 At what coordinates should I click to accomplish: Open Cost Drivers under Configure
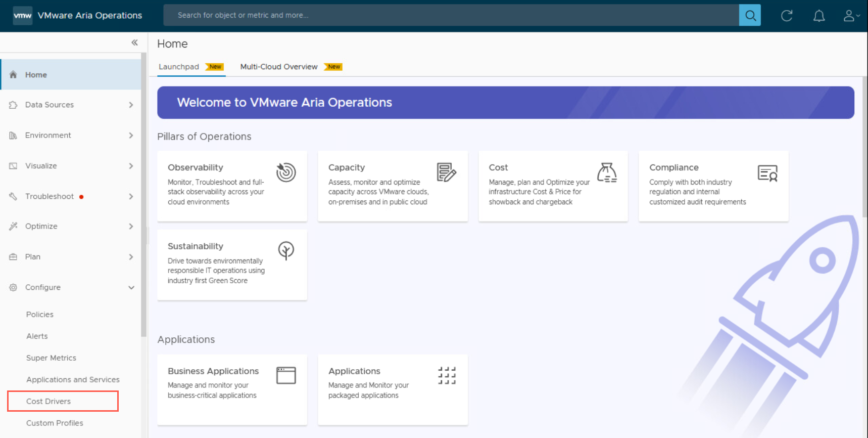click(49, 401)
